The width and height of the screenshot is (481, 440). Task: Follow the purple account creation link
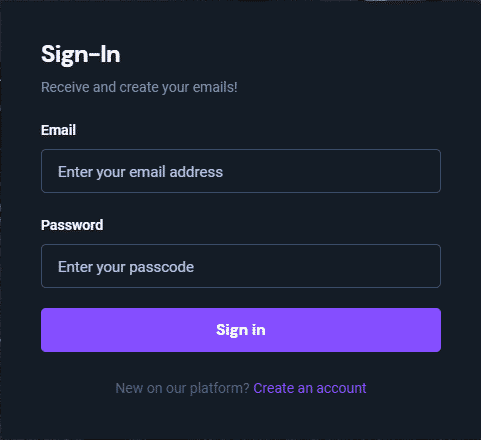pos(310,388)
